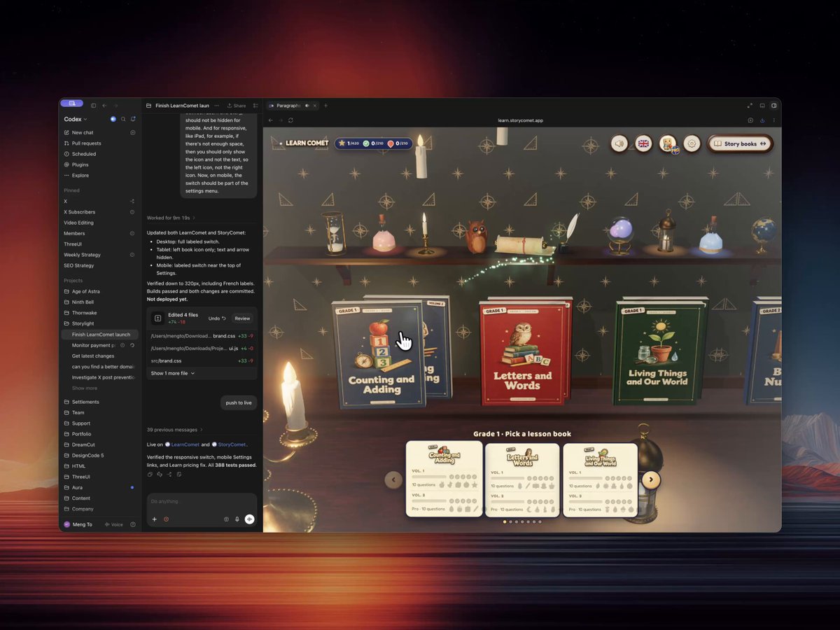The image size is (840, 630).
Task: Open New chat in sidebar
Action: pos(99,132)
